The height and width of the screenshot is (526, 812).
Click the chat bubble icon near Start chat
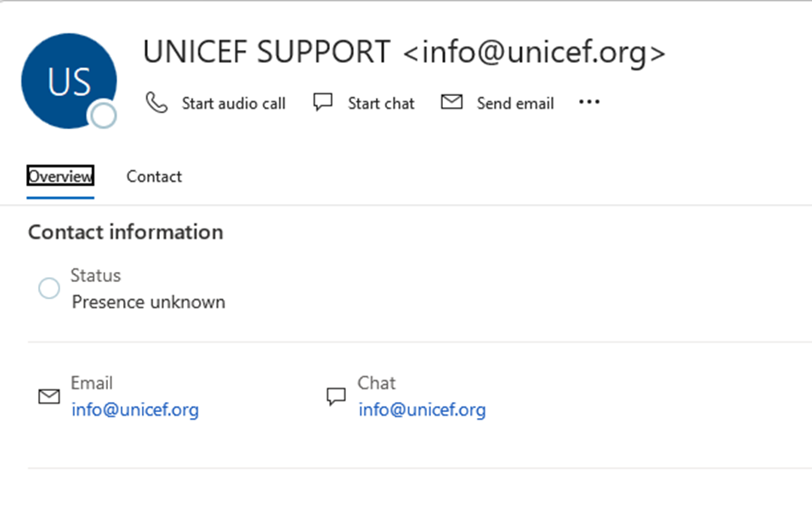pos(322,102)
